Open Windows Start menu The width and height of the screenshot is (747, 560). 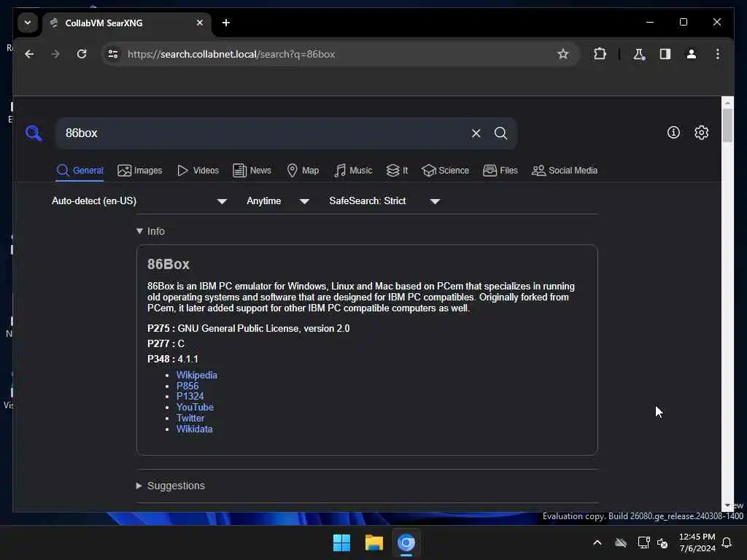pos(341,542)
